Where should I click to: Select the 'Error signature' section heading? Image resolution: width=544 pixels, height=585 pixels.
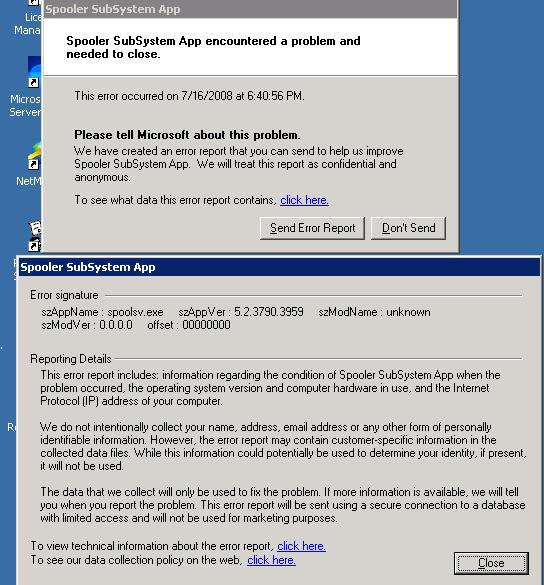[x=64, y=295]
